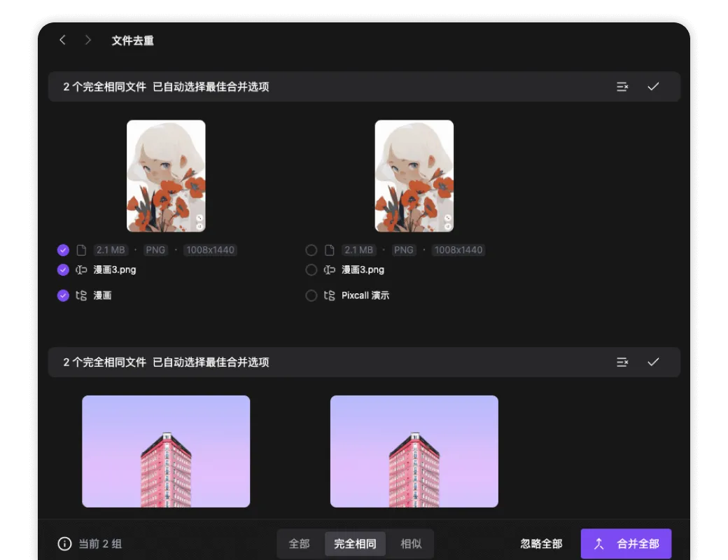The image size is (728, 560).
Task: Select file info option of right image
Action: [311, 251]
